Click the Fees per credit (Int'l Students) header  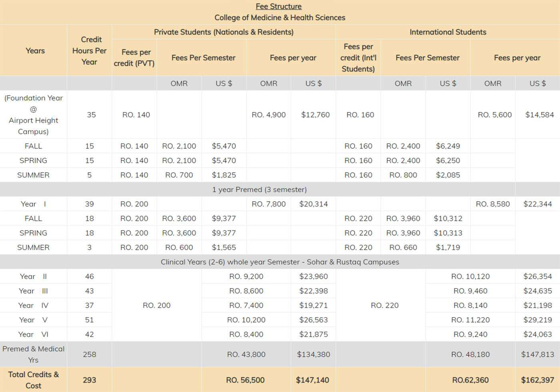click(358, 58)
